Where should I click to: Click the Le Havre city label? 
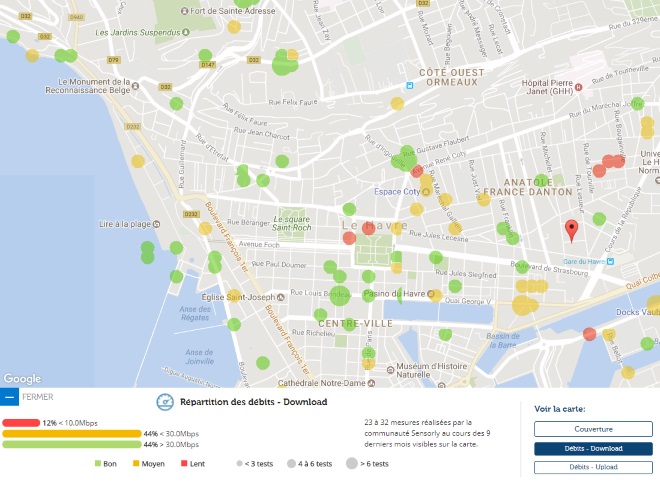[x=374, y=226]
